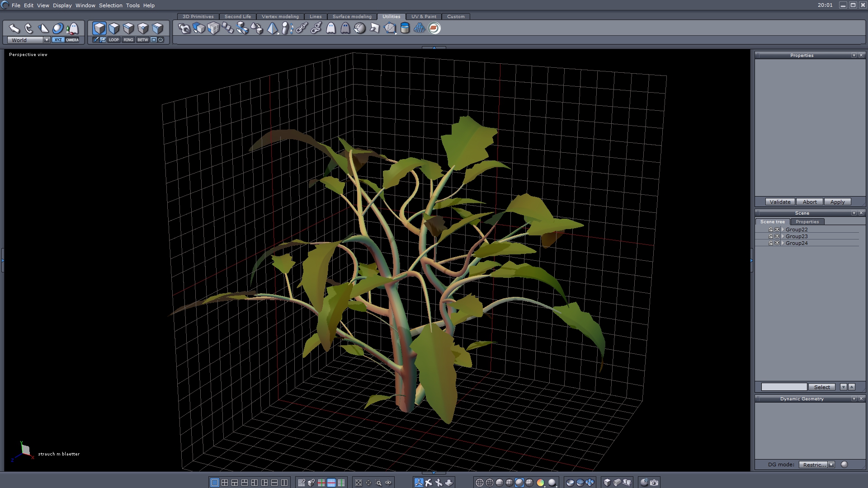Screen dimensions: 868x488
Task: Hide Group22 using its eye icon
Action: point(777,230)
